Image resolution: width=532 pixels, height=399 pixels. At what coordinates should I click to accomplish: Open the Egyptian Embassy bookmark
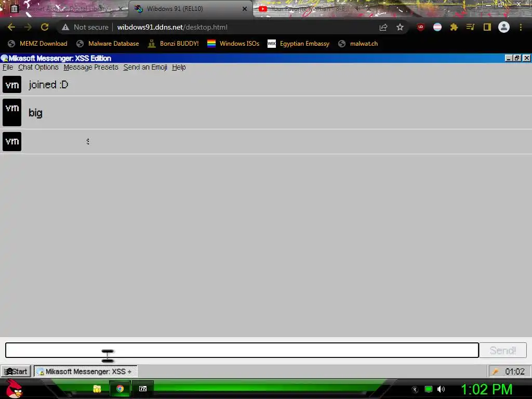tap(298, 44)
